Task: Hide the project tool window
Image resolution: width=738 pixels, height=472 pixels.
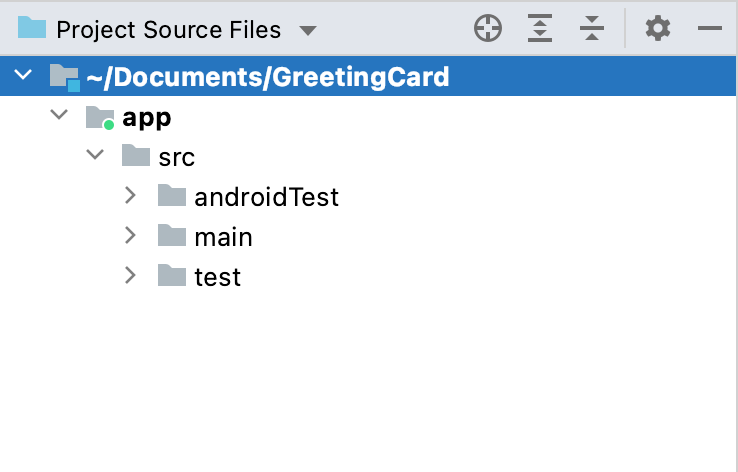Action: tap(710, 29)
